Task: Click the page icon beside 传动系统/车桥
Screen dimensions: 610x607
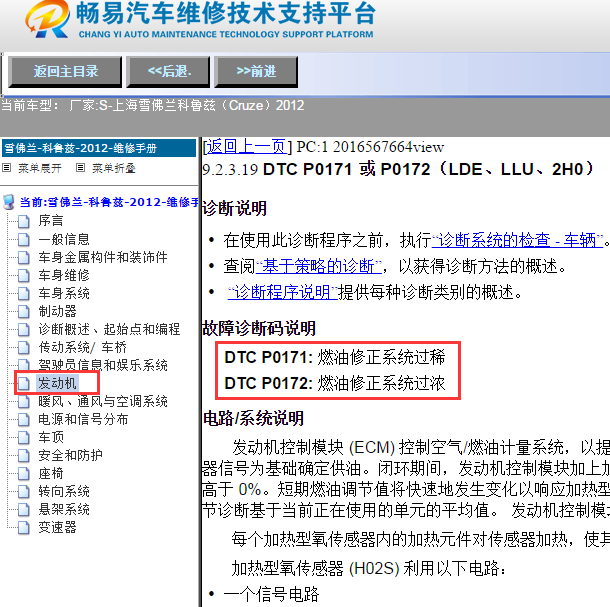Action: point(24,347)
